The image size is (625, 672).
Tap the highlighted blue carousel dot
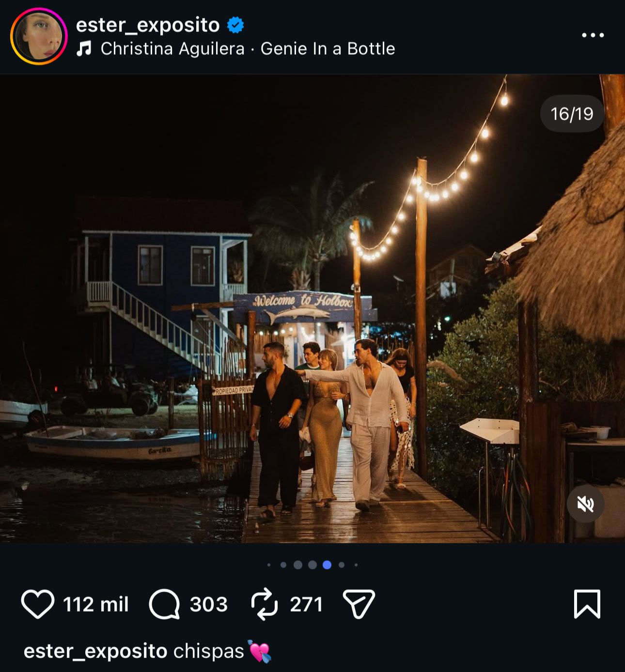(327, 565)
